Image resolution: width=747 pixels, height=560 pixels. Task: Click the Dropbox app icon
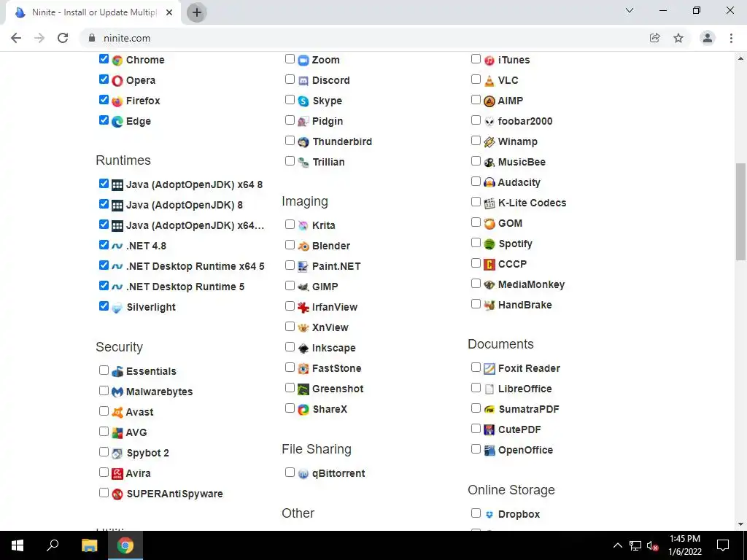coord(489,514)
